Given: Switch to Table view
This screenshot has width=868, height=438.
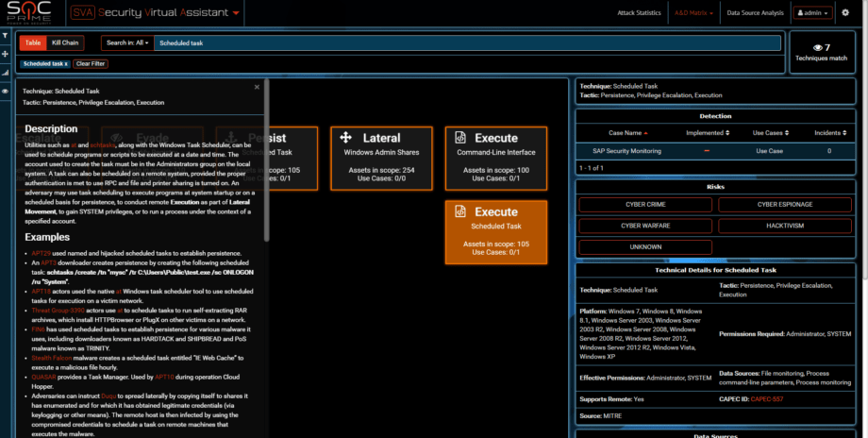Looking at the screenshot, I should pyautogui.click(x=32, y=42).
